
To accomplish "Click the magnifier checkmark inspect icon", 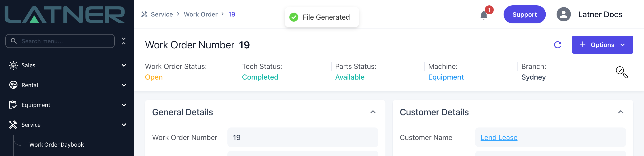I will (621, 72).
